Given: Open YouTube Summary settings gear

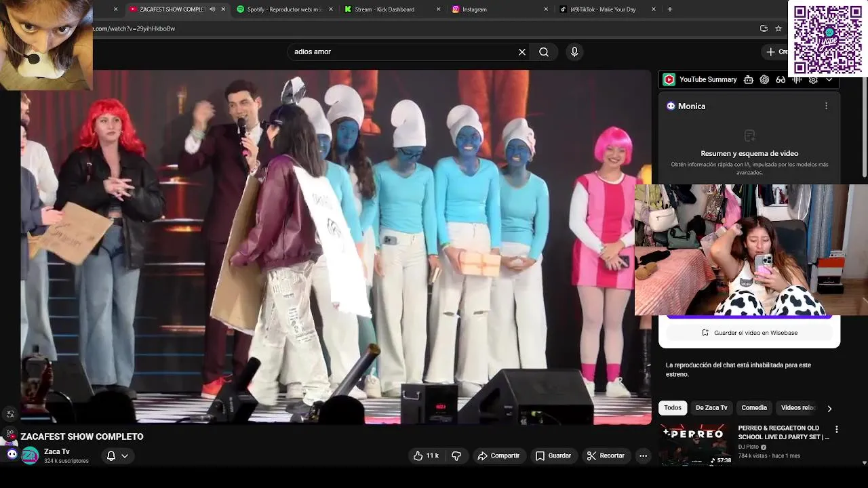Looking at the screenshot, I should tap(813, 79).
